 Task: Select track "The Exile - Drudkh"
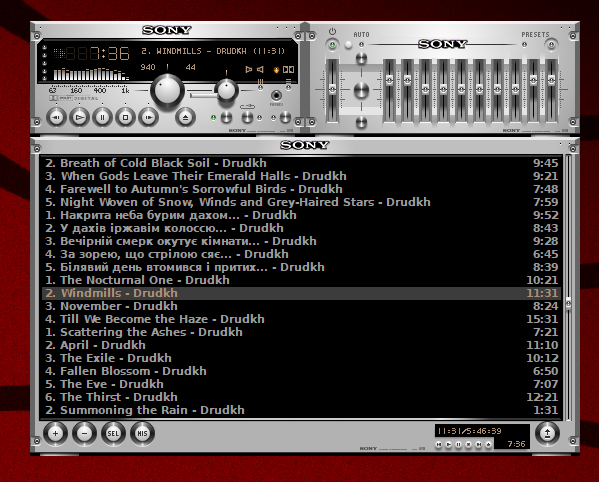(301, 358)
